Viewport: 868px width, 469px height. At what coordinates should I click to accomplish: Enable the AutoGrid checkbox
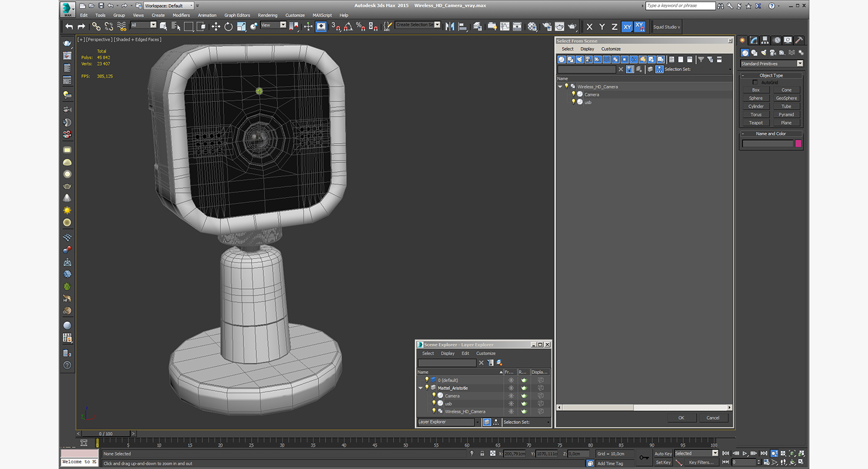[755, 83]
